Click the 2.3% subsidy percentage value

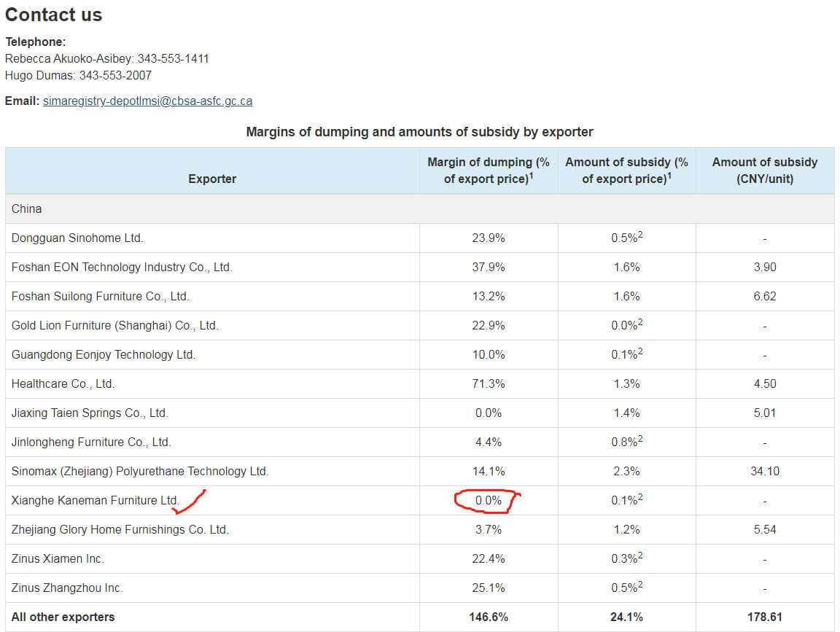[627, 472]
